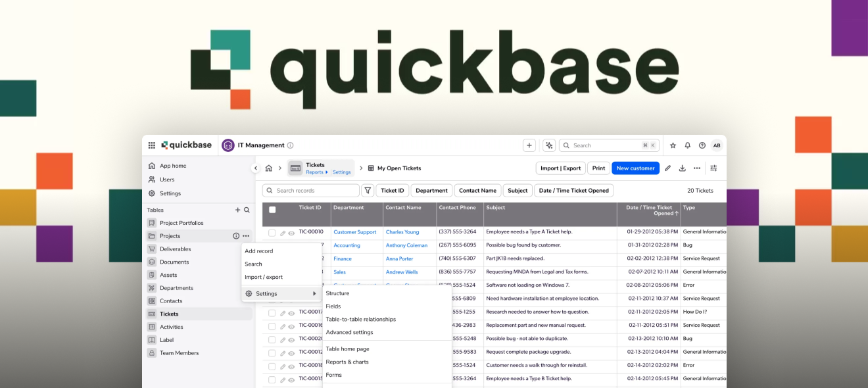868x388 pixels.
Task: Click the New customer button
Action: tap(635, 168)
